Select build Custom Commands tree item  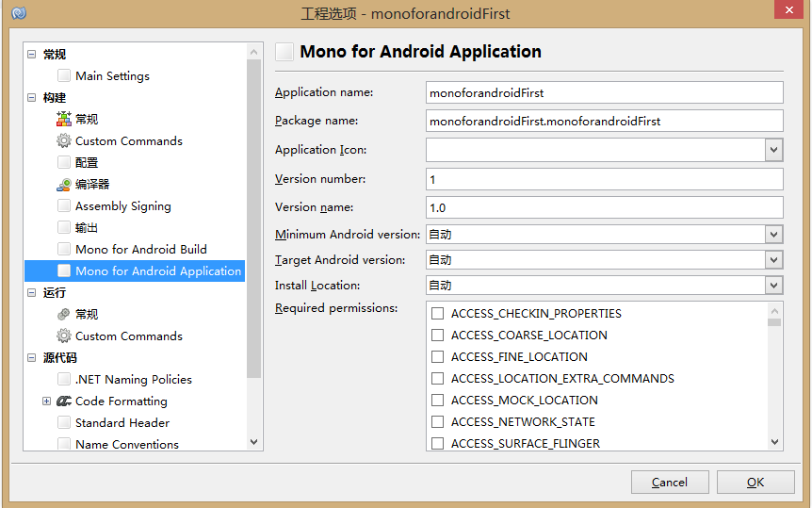pyautogui.click(x=129, y=141)
